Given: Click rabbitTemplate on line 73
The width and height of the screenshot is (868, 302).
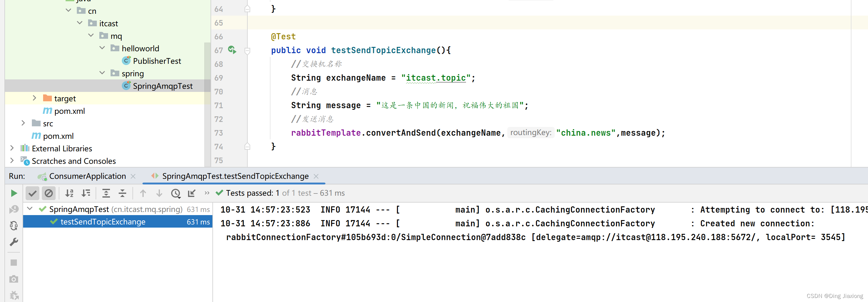Looking at the screenshot, I should (x=326, y=133).
